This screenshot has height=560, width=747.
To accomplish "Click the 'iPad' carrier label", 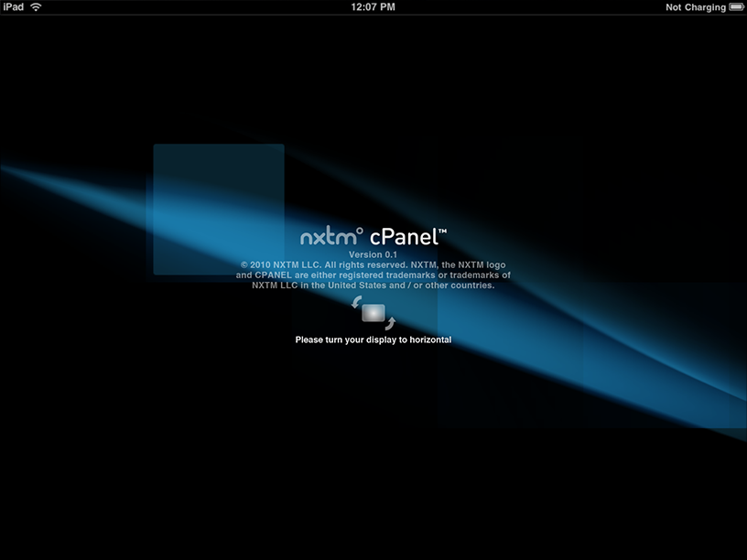I will tap(14, 7).
